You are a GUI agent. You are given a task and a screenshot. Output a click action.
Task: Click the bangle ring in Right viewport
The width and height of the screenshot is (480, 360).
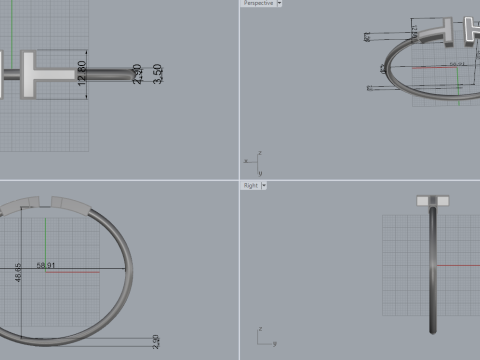point(433,270)
